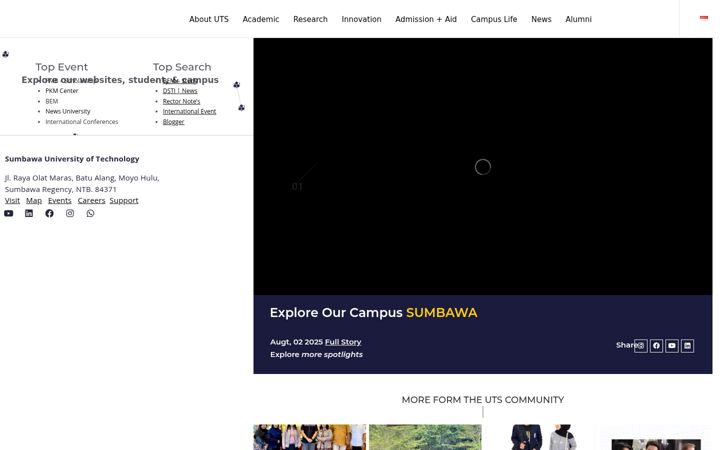Select BEM under Top Event
720x450 pixels.
pos(51,101)
